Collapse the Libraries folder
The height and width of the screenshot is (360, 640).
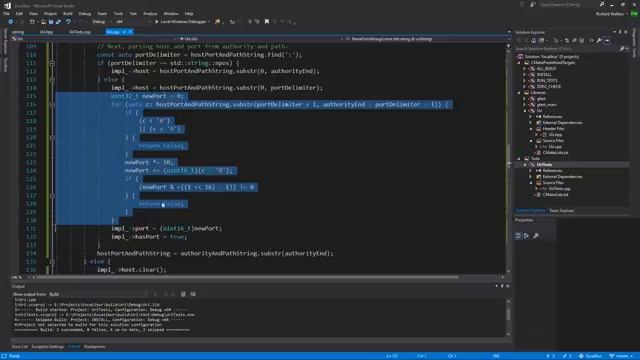(x=519, y=93)
